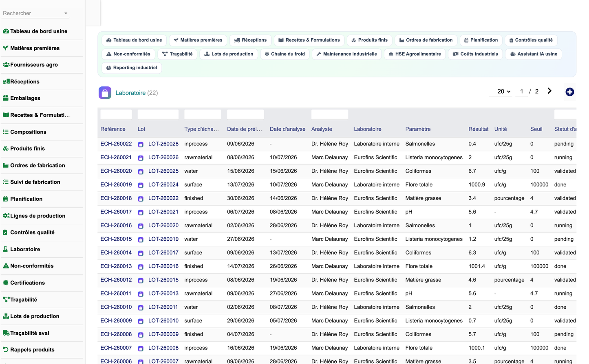Click date 13/07/2026 in ECH-260014 row
Viewport: 589px width, 364px height.
(x=283, y=252)
